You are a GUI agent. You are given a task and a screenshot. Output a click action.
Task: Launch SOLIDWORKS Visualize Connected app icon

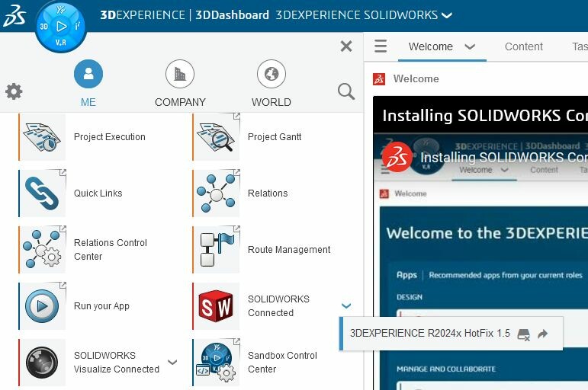pos(43,363)
